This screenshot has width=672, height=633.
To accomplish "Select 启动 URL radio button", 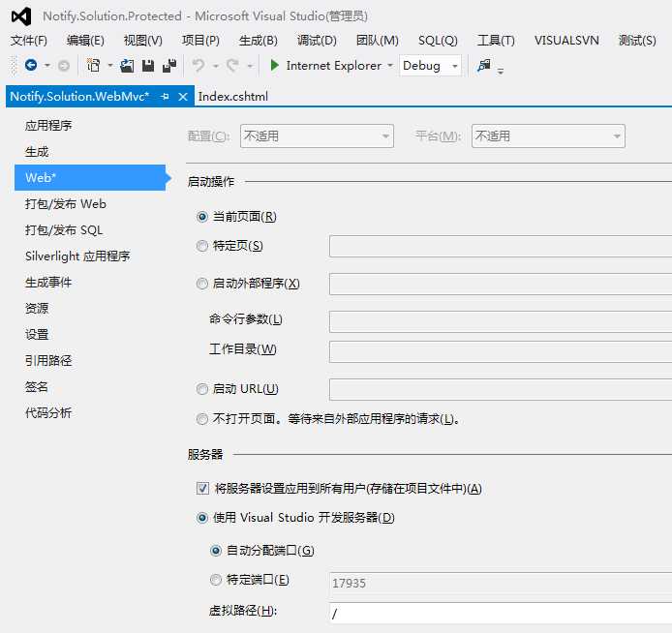I will (x=202, y=389).
